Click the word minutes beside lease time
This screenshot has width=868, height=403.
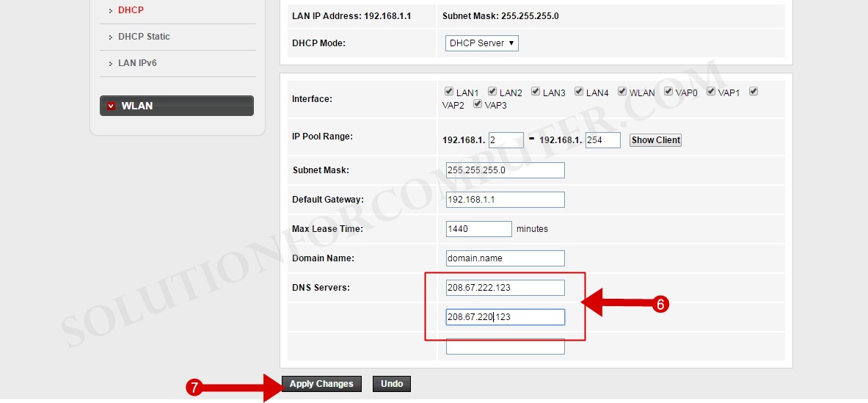532,229
